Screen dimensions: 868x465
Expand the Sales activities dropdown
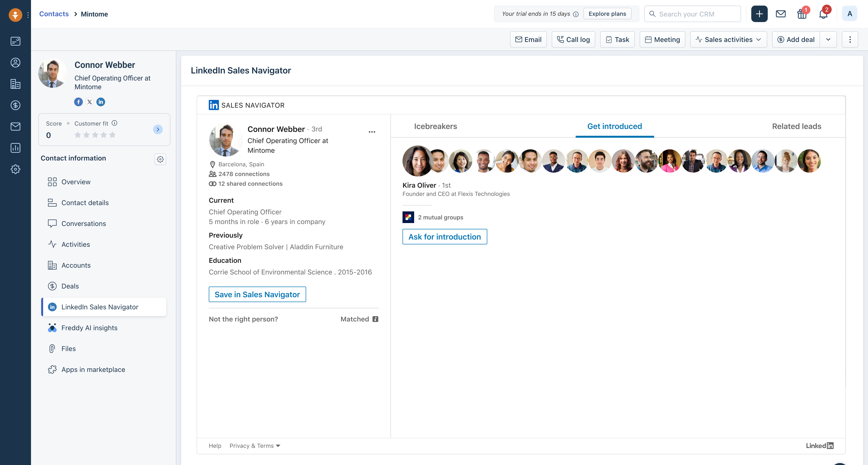728,40
